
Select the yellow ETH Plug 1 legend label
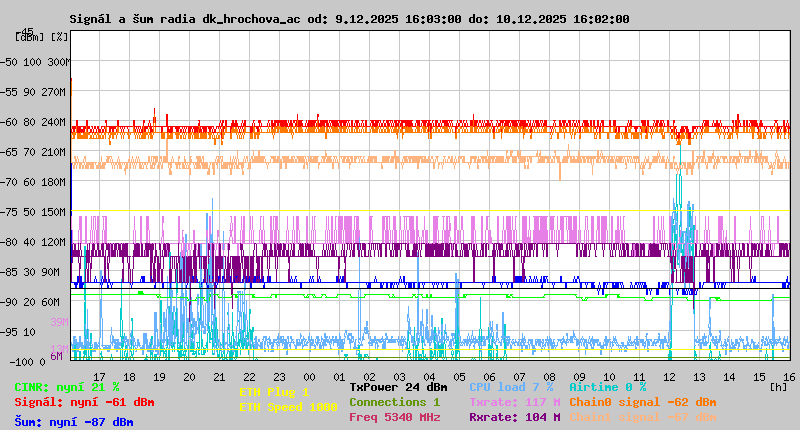[x=274, y=392]
